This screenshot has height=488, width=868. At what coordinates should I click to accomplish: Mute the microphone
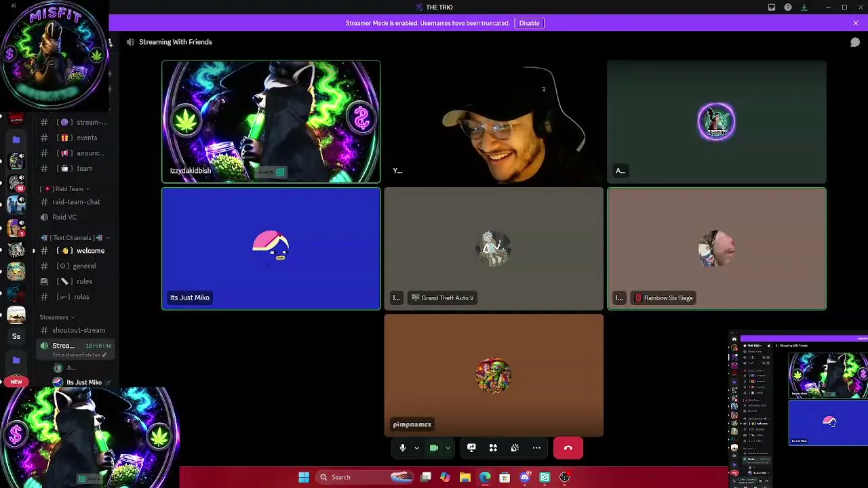[402, 448]
